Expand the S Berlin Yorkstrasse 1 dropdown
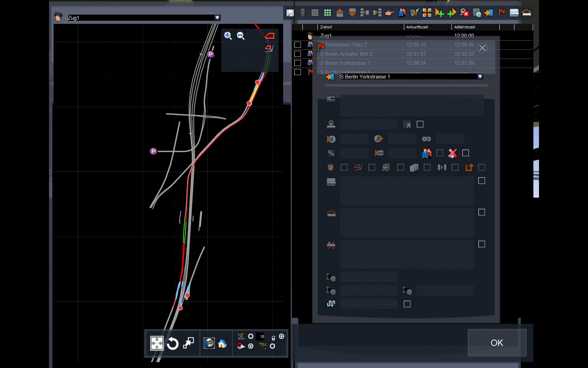Image resolution: width=588 pixels, height=368 pixels. pyautogui.click(x=480, y=76)
